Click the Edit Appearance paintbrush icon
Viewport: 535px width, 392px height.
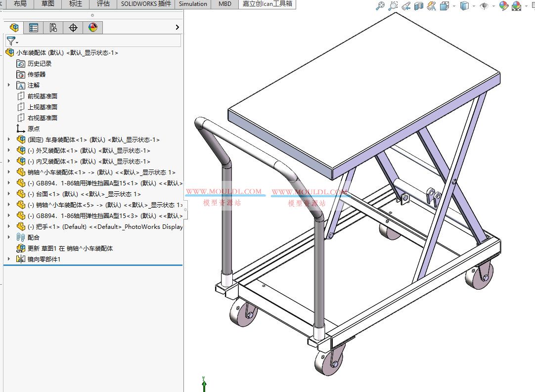click(x=503, y=5)
